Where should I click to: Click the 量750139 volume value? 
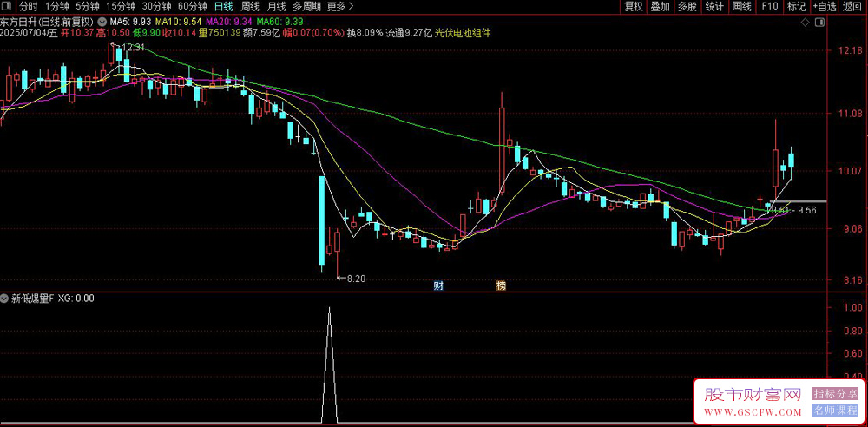(220, 33)
